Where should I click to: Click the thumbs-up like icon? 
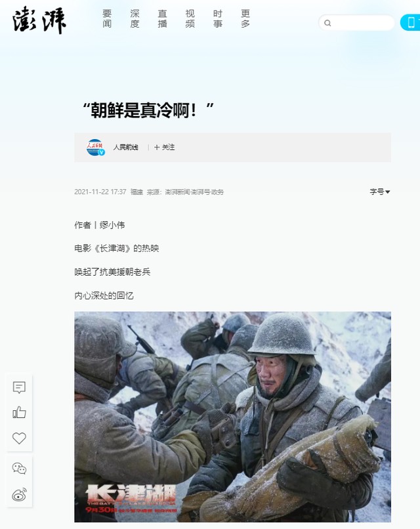tap(19, 412)
